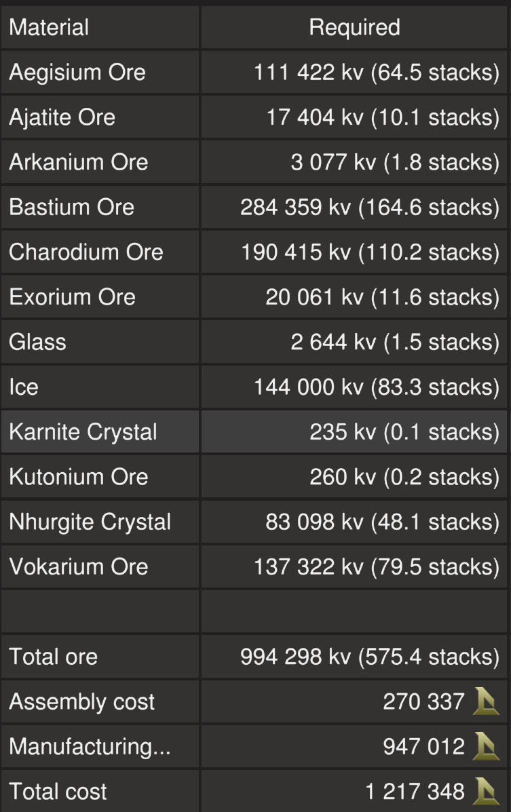The height and width of the screenshot is (812, 511).
Task: Click the Bastium Ore material name
Action: [71, 207]
